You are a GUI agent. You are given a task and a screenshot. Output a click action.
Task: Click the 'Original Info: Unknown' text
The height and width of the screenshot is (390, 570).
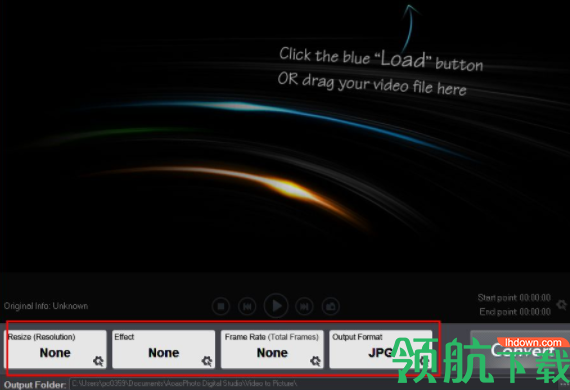(46, 306)
